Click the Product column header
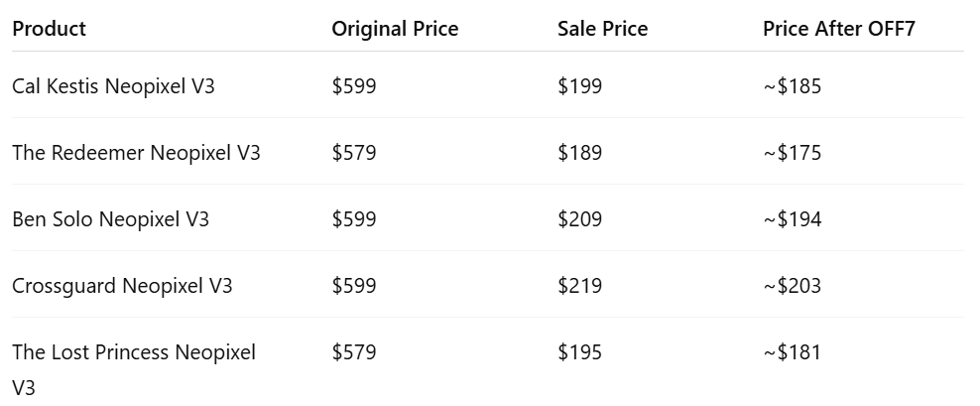This screenshot has height=406, width=980. click(49, 29)
